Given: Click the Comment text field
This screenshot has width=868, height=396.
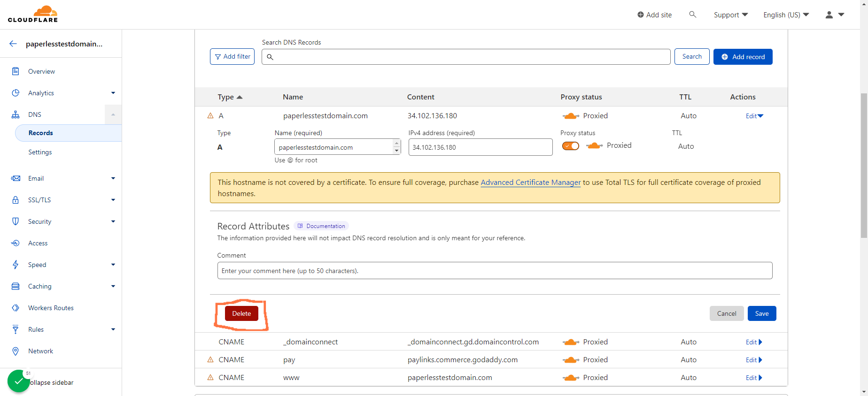Looking at the screenshot, I should pyautogui.click(x=495, y=271).
